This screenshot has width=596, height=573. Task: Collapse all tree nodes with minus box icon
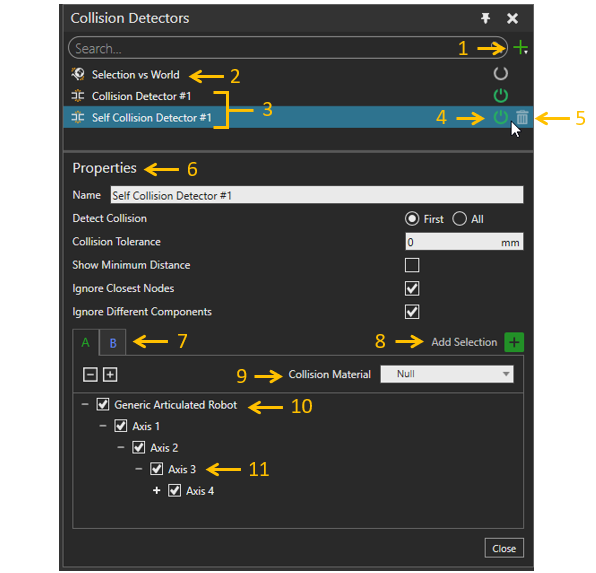(x=90, y=375)
